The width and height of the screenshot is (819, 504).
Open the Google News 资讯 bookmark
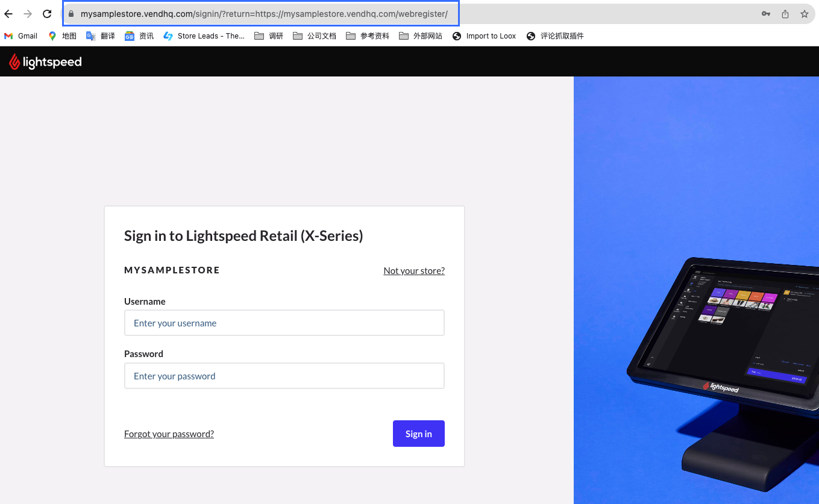pos(139,36)
